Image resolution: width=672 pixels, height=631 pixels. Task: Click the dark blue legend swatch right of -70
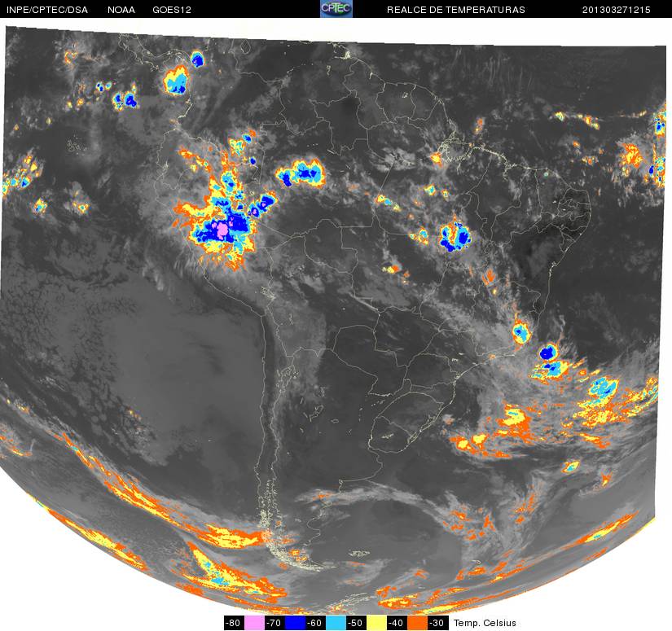[x=295, y=622]
